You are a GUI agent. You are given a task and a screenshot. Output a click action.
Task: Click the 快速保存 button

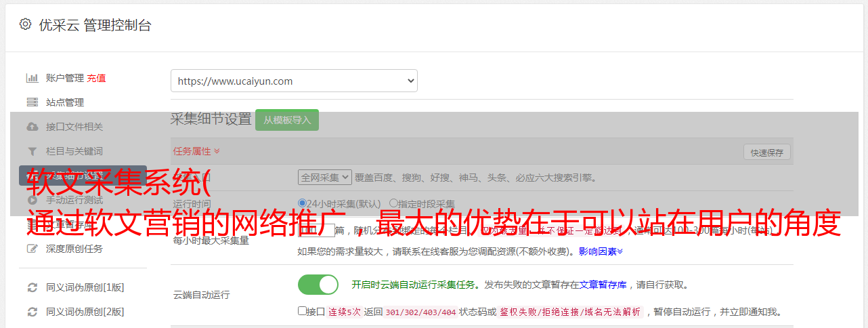coord(767,152)
